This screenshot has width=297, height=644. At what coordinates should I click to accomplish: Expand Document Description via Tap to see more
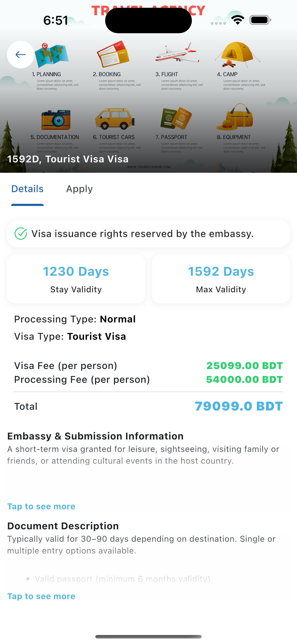pos(41,596)
